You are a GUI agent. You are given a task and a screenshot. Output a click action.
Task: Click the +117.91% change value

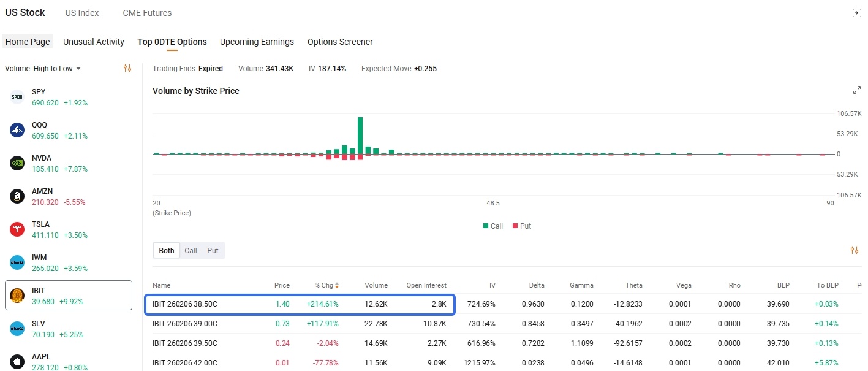point(322,324)
